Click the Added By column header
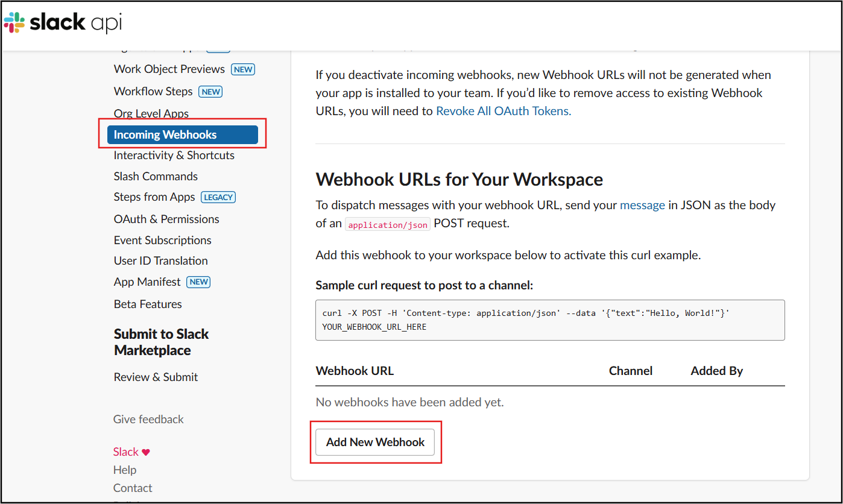 pos(717,371)
